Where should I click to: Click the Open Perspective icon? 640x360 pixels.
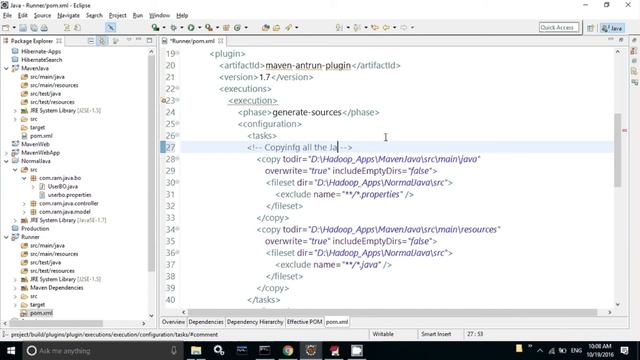[x=590, y=28]
